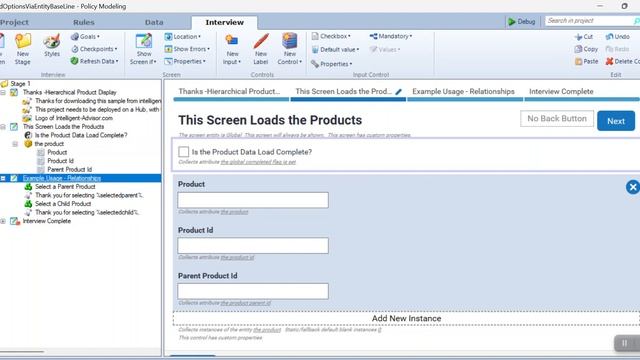Toggle Is the Product Data Load Complete checkbox
This screenshot has height=360, width=640.
point(184,152)
